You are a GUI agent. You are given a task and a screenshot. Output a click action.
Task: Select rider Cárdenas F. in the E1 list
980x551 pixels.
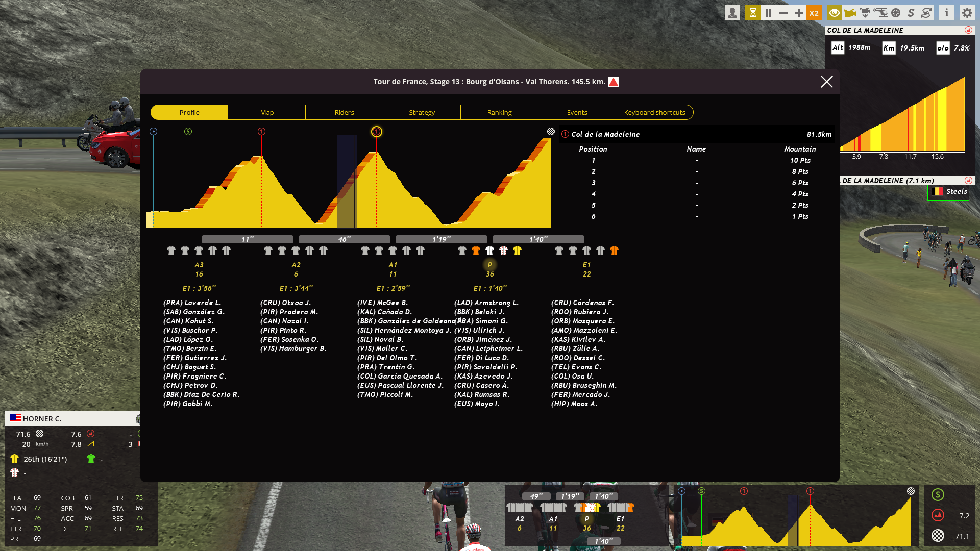coord(582,303)
